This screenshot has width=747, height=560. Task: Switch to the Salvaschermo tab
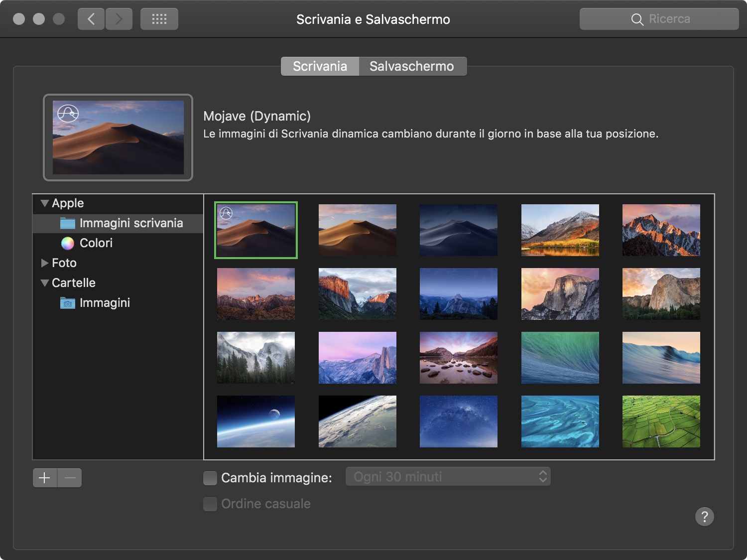[x=413, y=66]
